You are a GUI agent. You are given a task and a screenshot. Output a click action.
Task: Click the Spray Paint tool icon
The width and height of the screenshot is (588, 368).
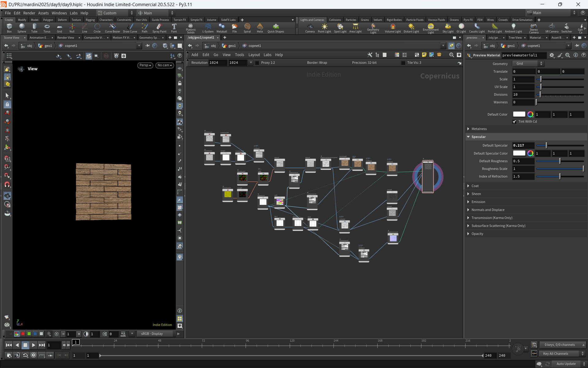coord(159,27)
